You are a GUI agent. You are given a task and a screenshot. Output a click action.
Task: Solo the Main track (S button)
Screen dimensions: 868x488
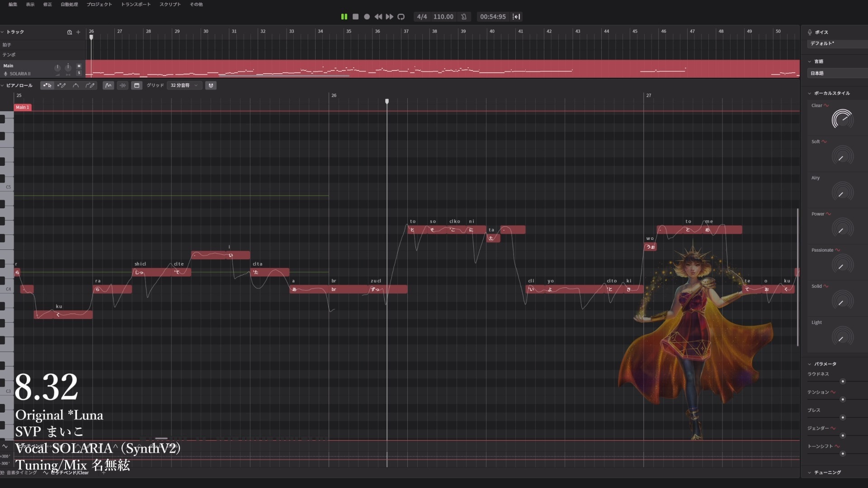click(79, 73)
